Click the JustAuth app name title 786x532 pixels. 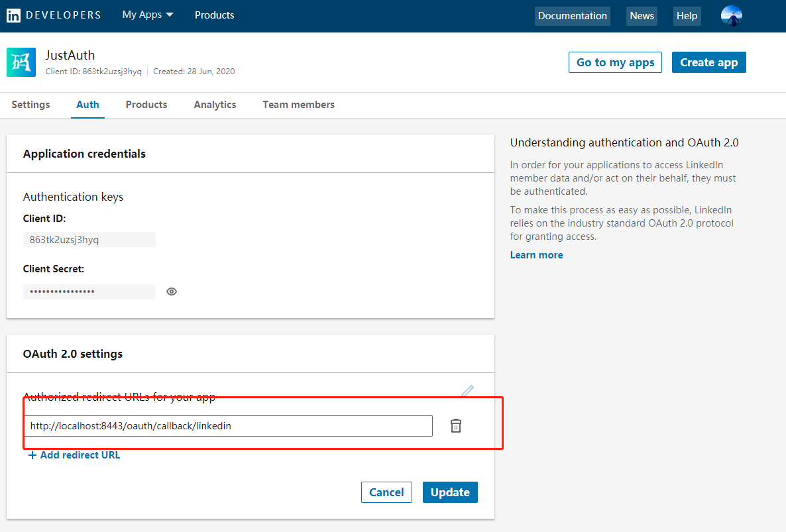click(x=70, y=55)
